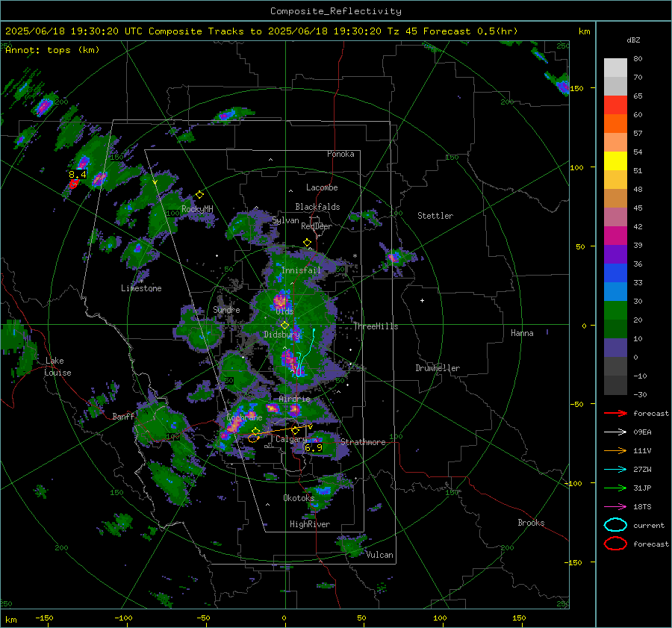The image size is (672, 628).
Task: Click the white plus marker west of Hanna
Action: (422, 300)
